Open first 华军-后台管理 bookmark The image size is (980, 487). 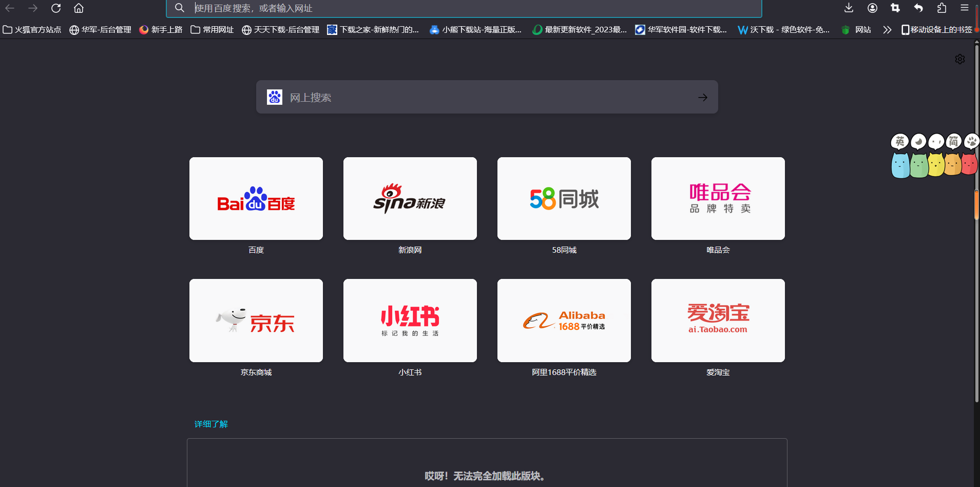pyautogui.click(x=101, y=30)
